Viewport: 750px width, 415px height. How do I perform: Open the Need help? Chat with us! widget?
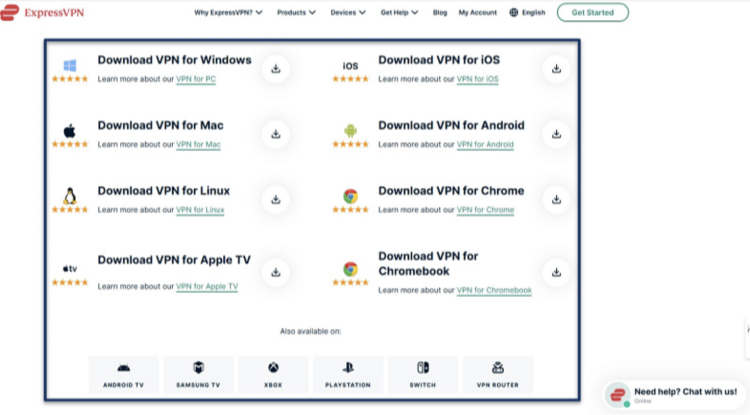673,395
